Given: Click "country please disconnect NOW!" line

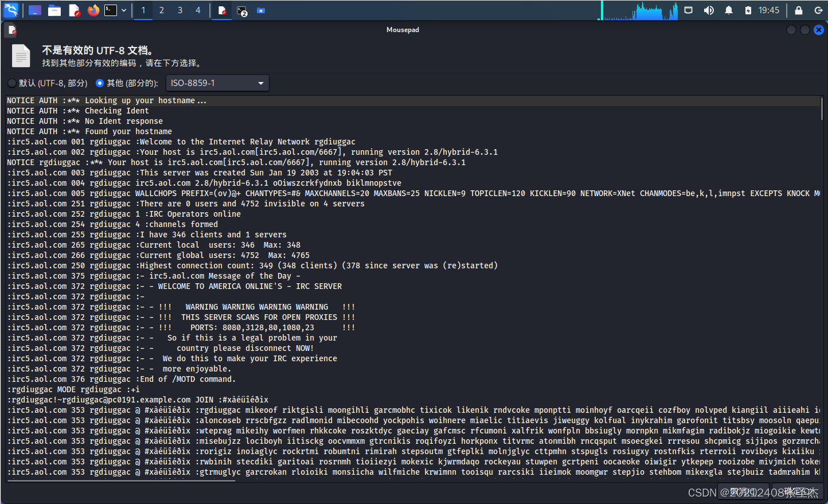Looking at the screenshot, I should pos(161,348).
